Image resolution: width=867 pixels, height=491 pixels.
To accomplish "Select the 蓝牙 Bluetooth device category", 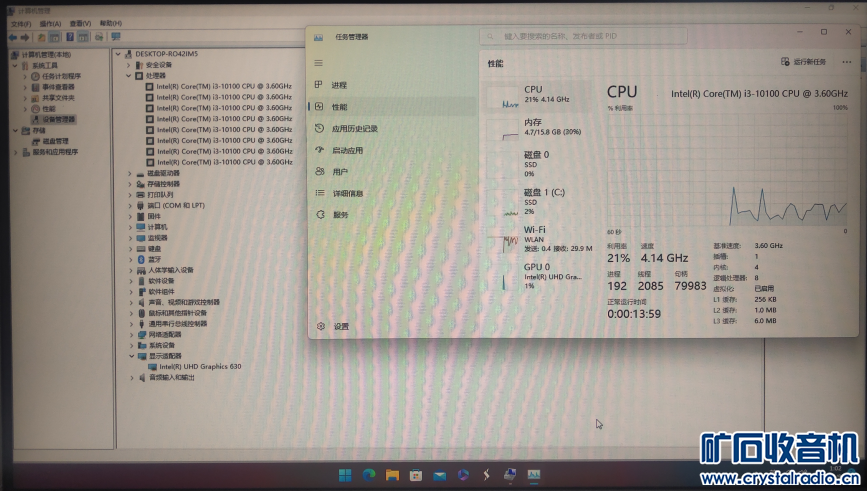I will [154, 259].
